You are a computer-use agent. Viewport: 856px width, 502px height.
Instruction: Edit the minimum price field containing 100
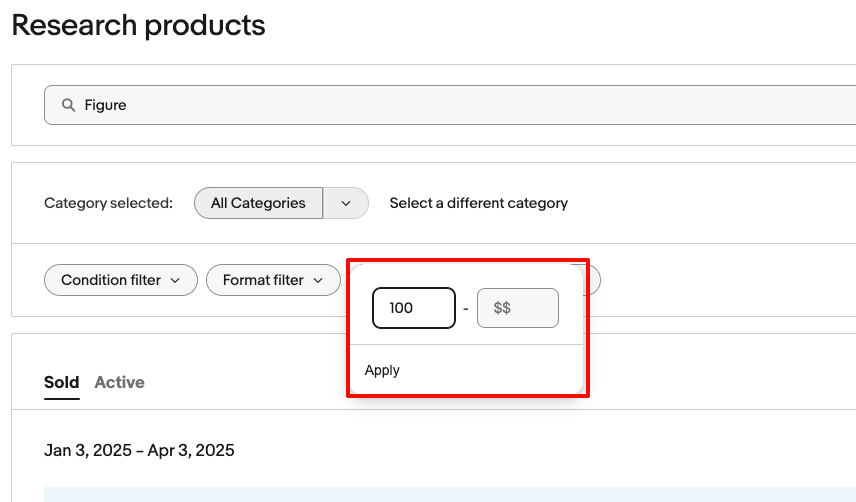point(414,308)
